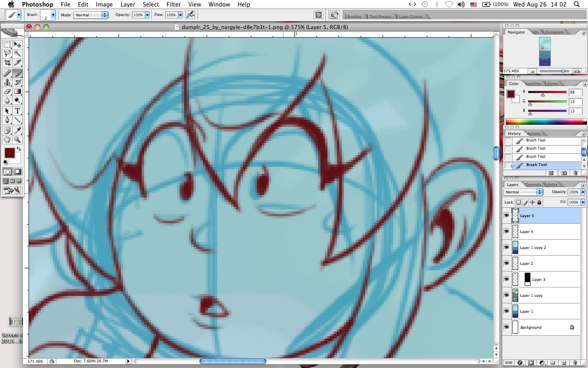Open Color panel flyout menu
The height and width of the screenshot is (368, 588).
click(x=585, y=84)
